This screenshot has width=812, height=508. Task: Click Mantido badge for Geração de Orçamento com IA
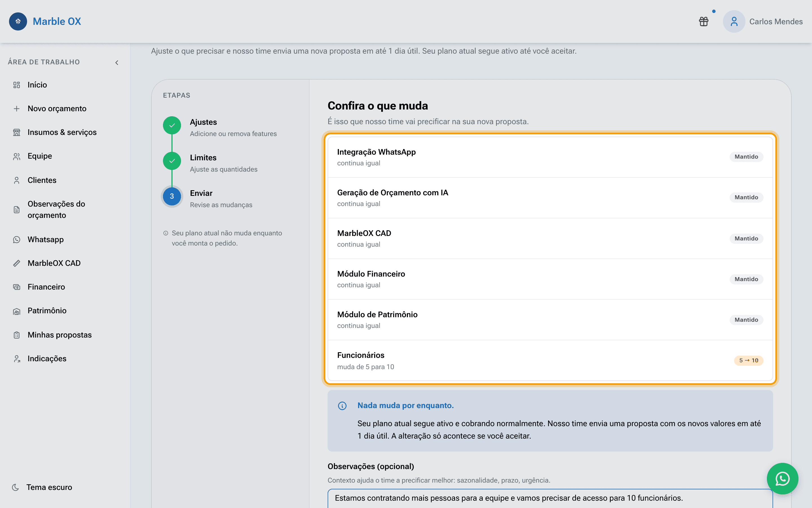[746, 198]
